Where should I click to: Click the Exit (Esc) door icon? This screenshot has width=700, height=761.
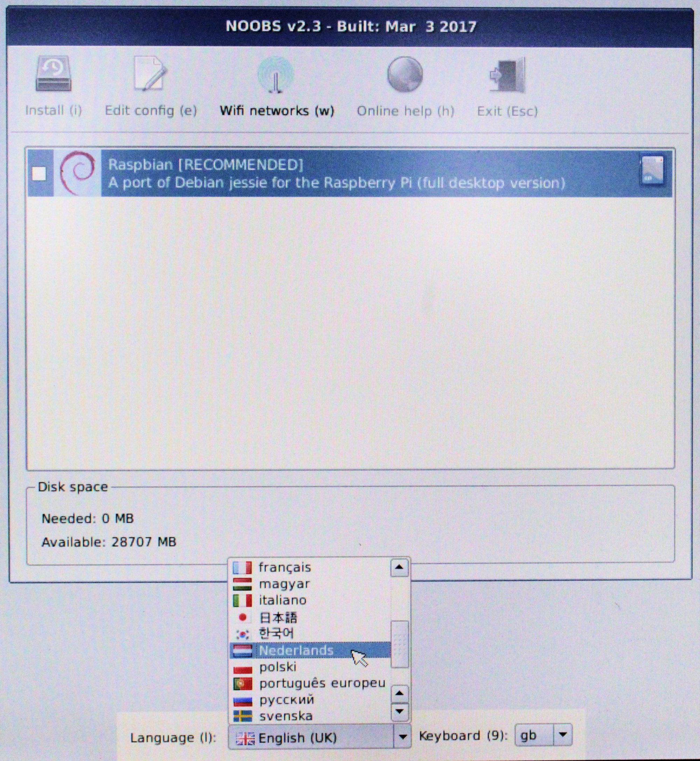pyautogui.click(x=507, y=75)
